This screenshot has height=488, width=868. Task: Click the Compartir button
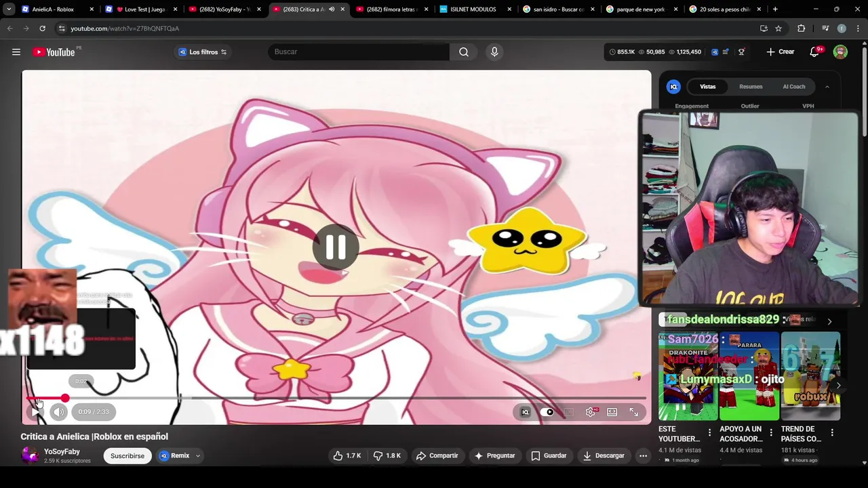(437, 455)
